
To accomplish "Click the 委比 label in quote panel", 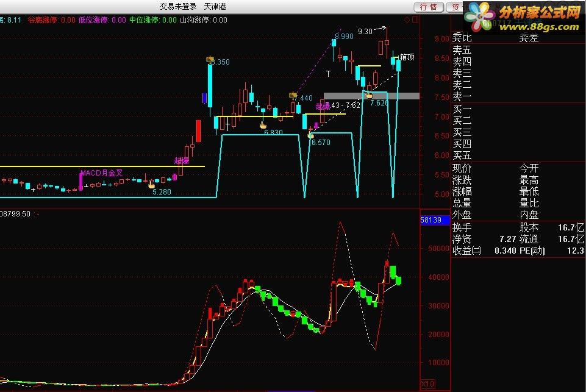I will coord(462,38).
